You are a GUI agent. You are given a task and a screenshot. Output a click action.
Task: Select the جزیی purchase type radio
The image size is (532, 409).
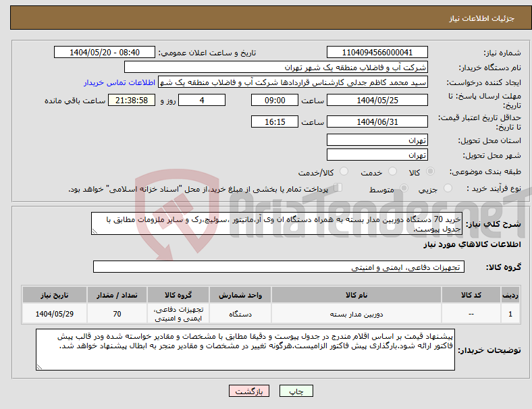[448, 188]
